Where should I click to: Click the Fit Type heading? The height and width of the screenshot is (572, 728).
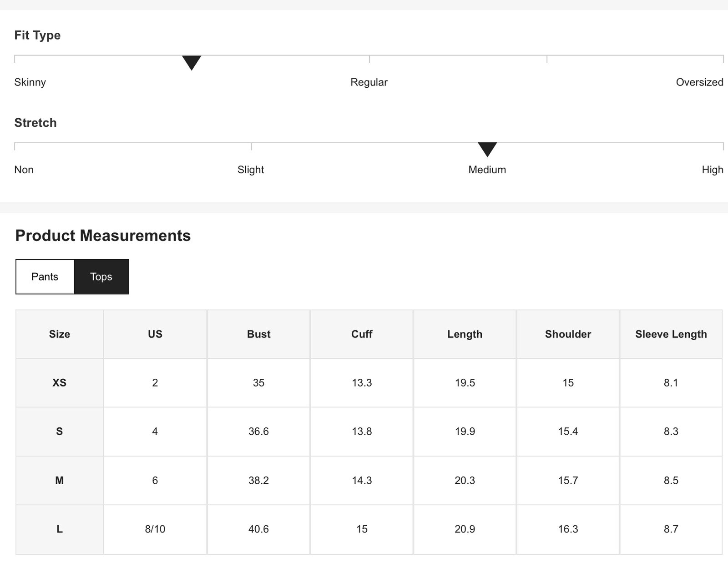coord(37,35)
